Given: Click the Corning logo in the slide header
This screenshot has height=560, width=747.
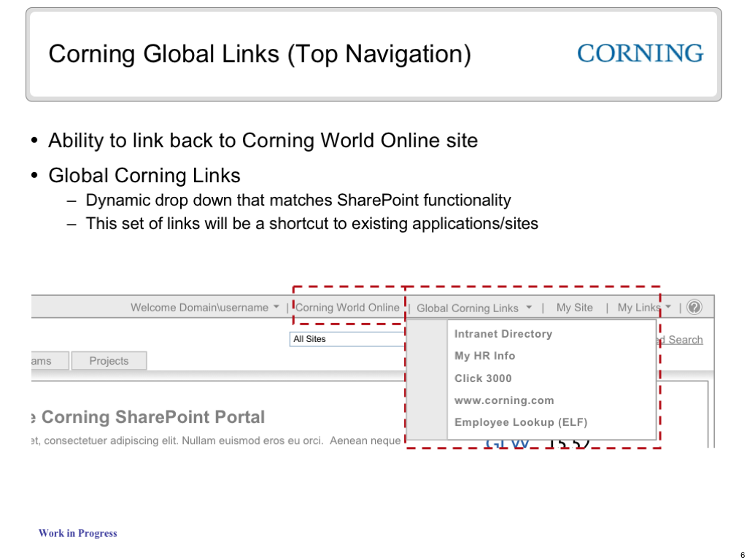Looking at the screenshot, I should pos(640,53).
